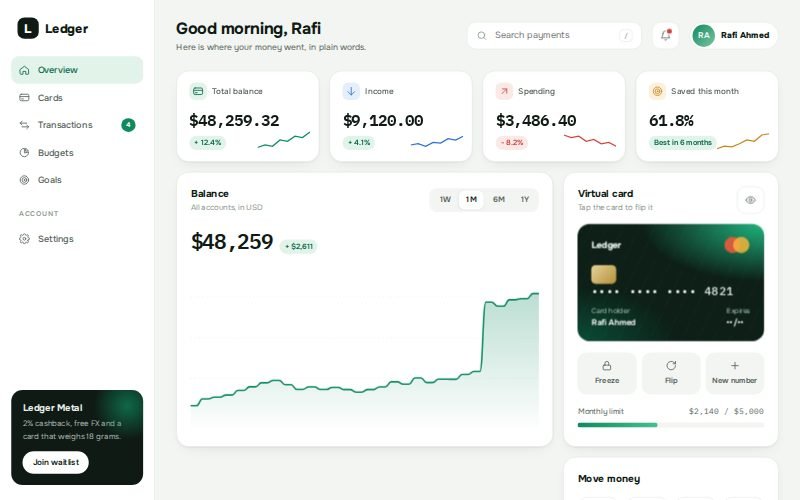This screenshot has height=500, width=800.
Task: Click the Settings gear icon
Action: [x=24, y=239]
